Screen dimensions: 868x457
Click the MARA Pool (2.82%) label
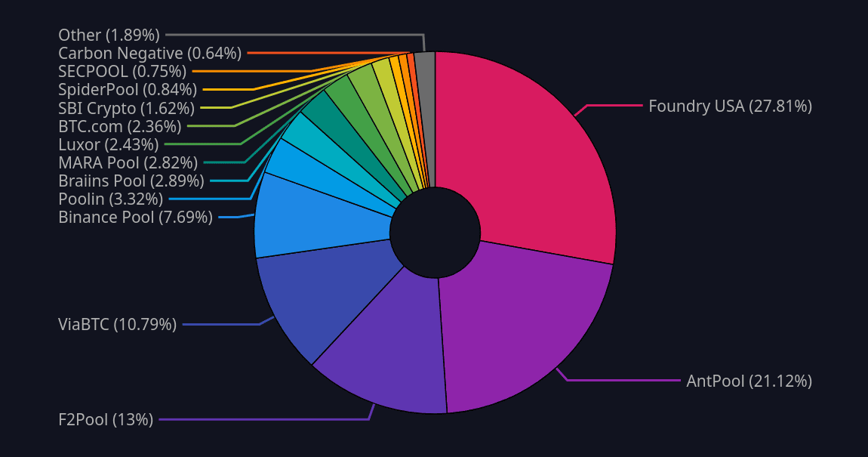point(128,162)
